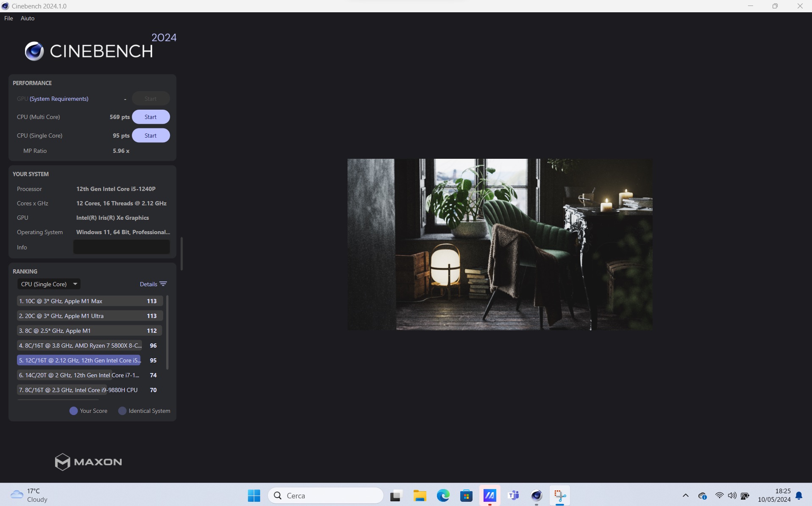Click the Identical System legend dot
Viewport: 812px width, 506px height.
tap(122, 411)
